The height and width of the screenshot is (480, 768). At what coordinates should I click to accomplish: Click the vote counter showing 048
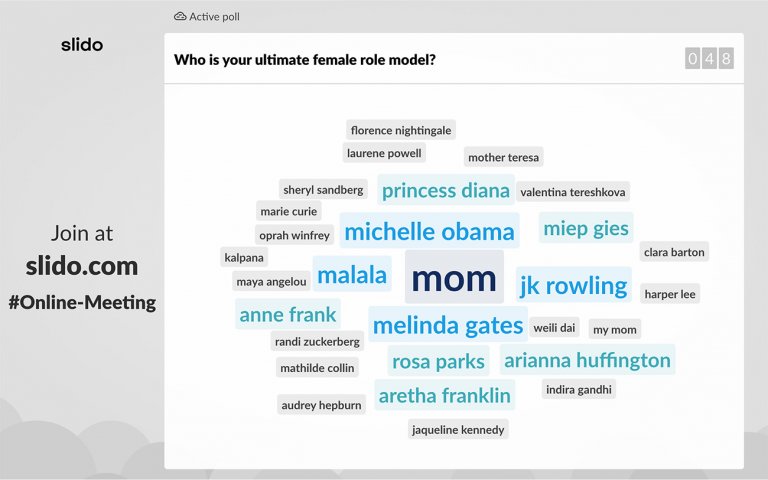(709, 59)
